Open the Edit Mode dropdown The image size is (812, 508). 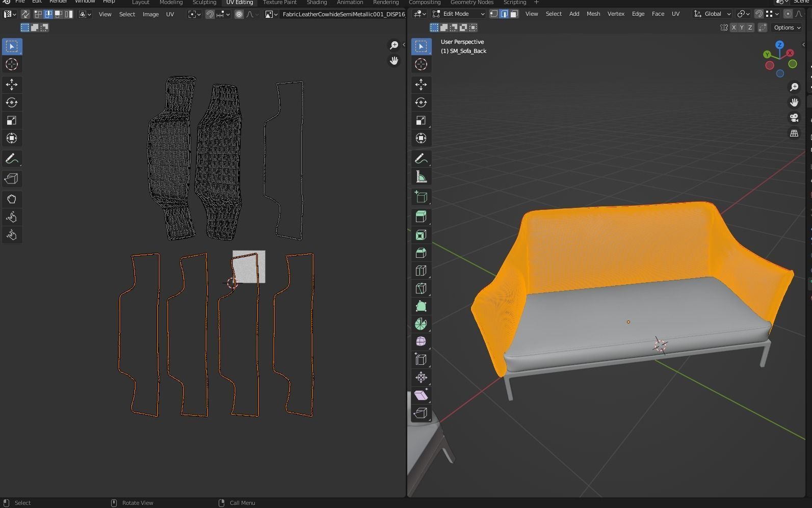click(x=459, y=14)
